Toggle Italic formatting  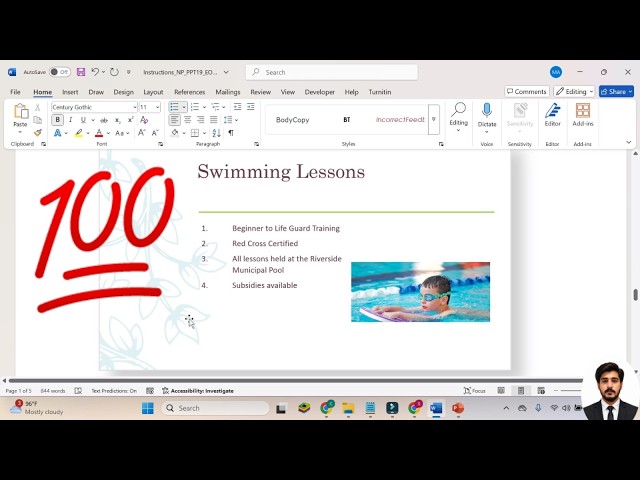point(71,120)
